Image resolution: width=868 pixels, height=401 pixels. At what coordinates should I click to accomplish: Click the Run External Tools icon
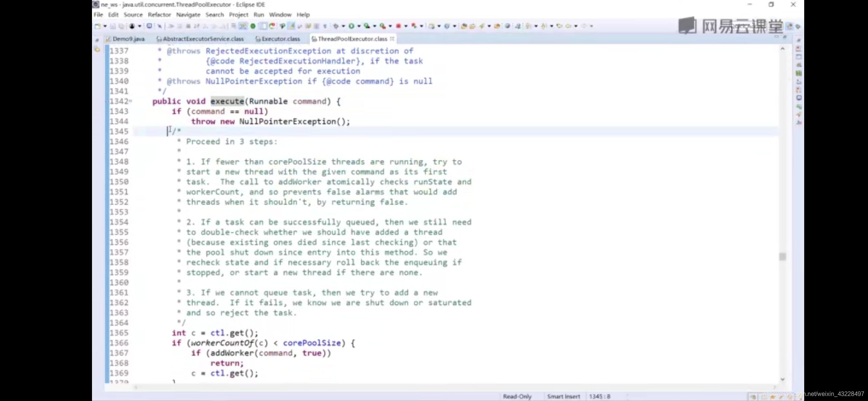click(382, 26)
